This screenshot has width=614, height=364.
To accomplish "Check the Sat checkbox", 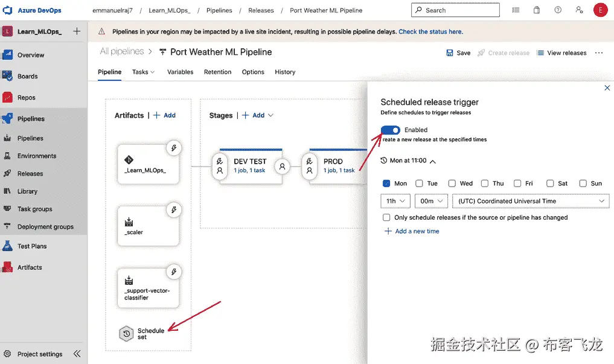I will (x=550, y=183).
